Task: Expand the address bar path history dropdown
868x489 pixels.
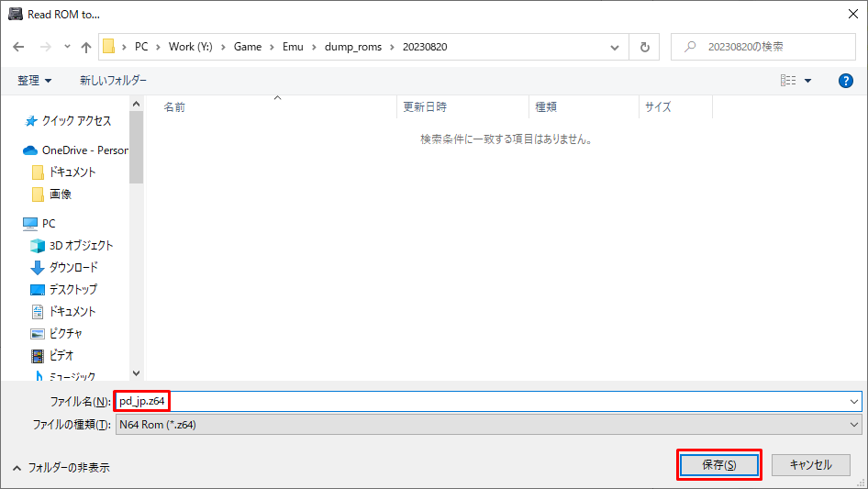Action: click(614, 47)
